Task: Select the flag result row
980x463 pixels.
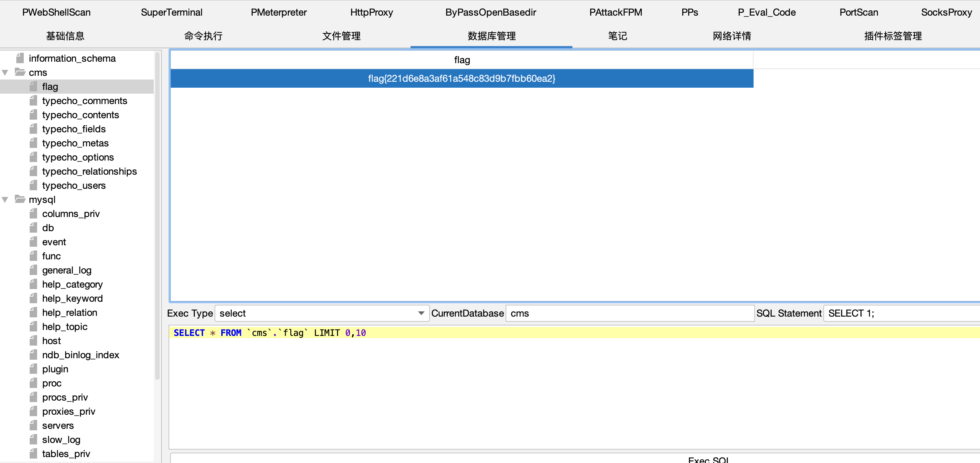Action: pyautogui.click(x=461, y=78)
